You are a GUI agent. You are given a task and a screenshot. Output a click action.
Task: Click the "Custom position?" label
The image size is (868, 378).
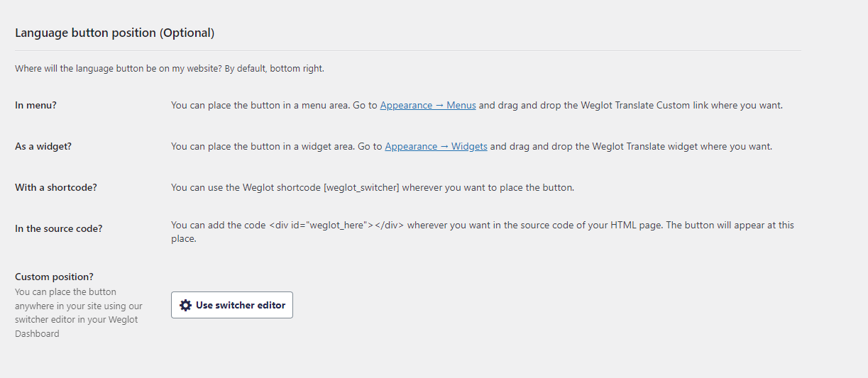tap(54, 277)
